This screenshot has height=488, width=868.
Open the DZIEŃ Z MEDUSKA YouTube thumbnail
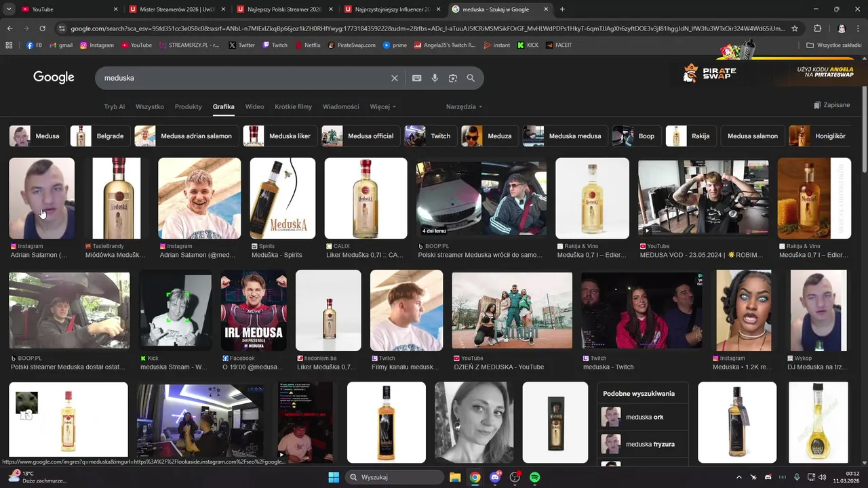pos(512,310)
